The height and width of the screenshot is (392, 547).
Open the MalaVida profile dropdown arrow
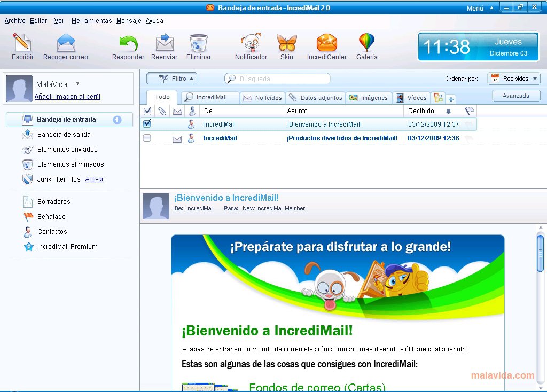pyautogui.click(x=78, y=83)
